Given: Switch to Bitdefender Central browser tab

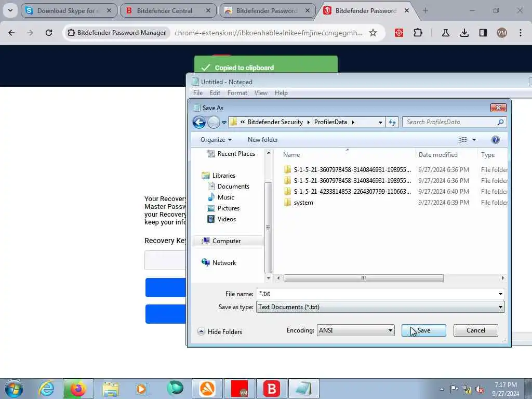Looking at the screenshot, I should (168, 11).
